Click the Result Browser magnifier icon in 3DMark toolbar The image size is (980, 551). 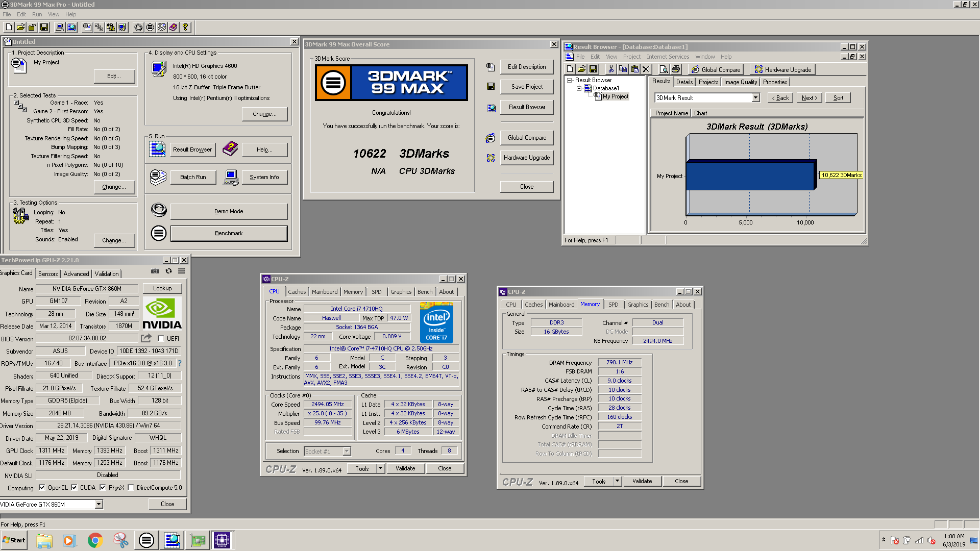click(72, 27)
